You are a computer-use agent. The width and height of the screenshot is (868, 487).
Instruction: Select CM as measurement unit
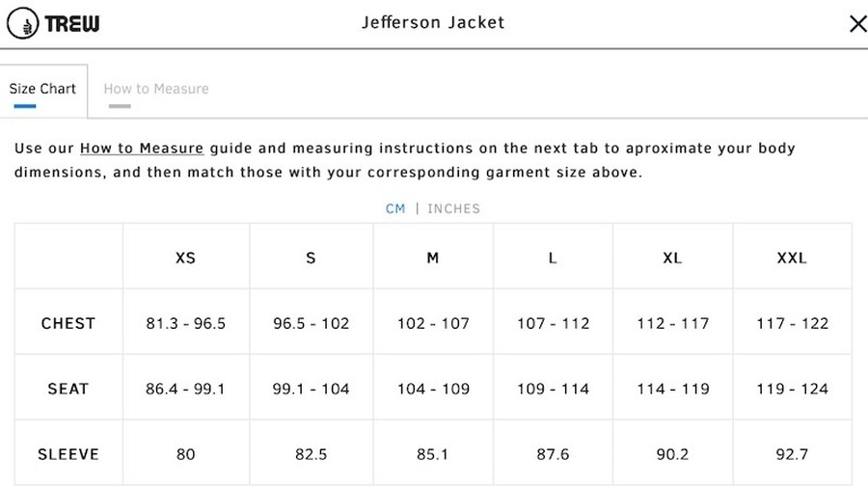click(395, 208)
